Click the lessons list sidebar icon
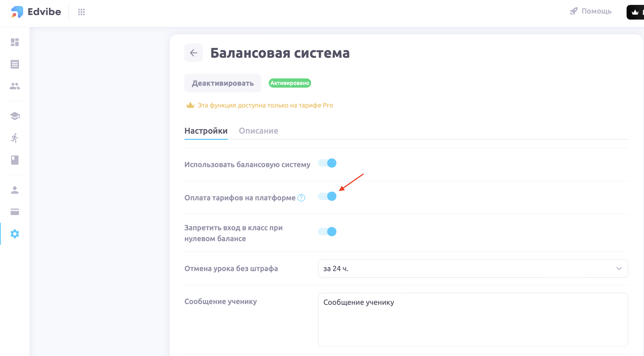644x356 pixels. tap(15, 64)
